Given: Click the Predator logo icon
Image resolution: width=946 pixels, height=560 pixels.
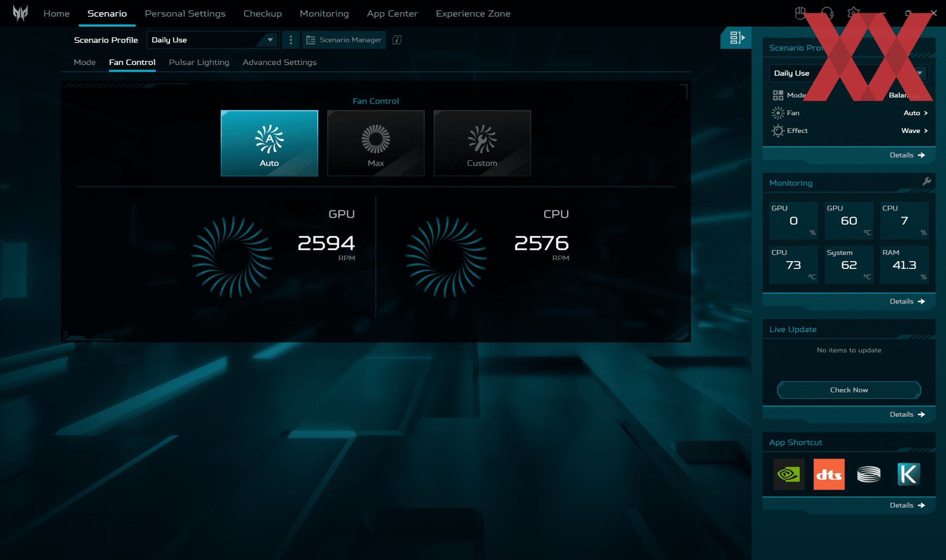Looking at the screenshot, I should point(20,13).
